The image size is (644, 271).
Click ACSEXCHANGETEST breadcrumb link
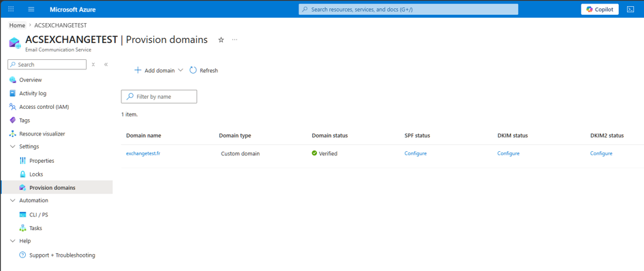pos(61,25)
